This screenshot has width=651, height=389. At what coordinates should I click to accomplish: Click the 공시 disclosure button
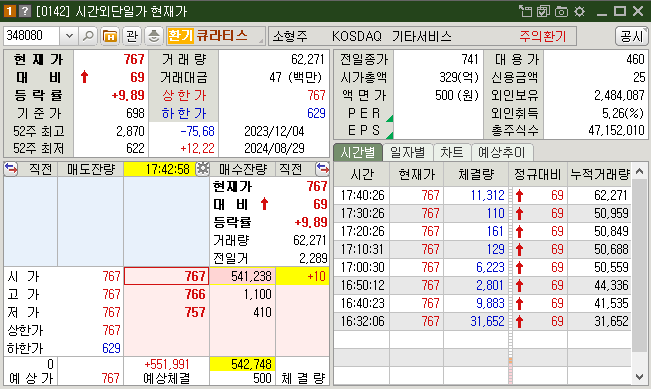point(631,36)
